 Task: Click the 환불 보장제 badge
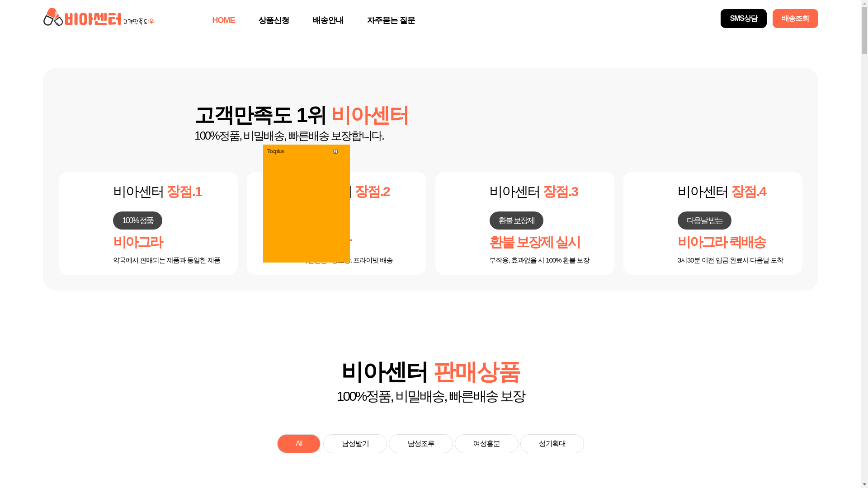(516, 221)
